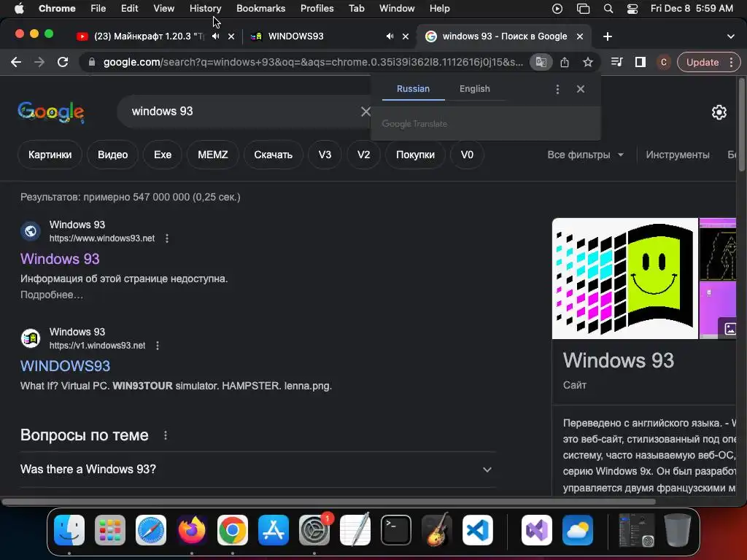Viewport: 747px width, 560px height.
Task: Reload the current page
Action: point(63,62)
